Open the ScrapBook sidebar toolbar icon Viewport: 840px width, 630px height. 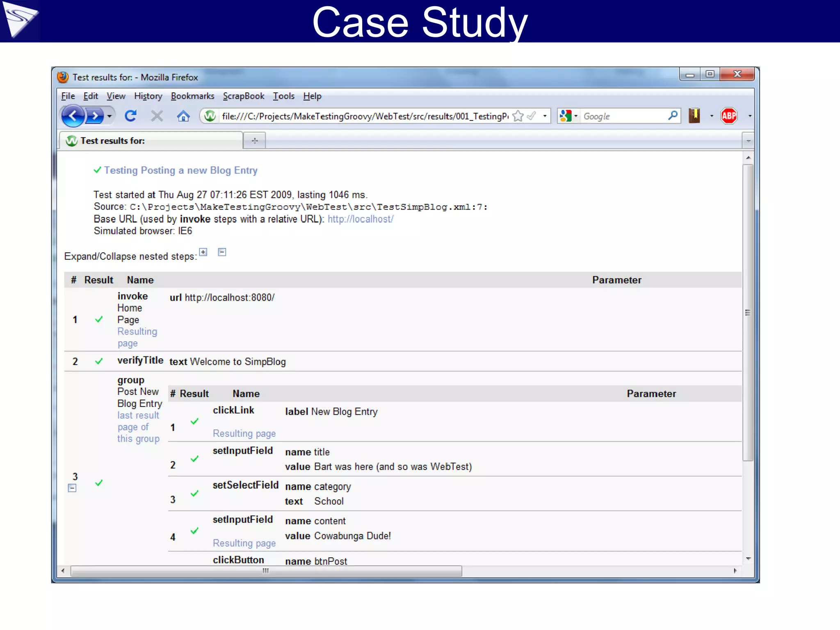694,116
